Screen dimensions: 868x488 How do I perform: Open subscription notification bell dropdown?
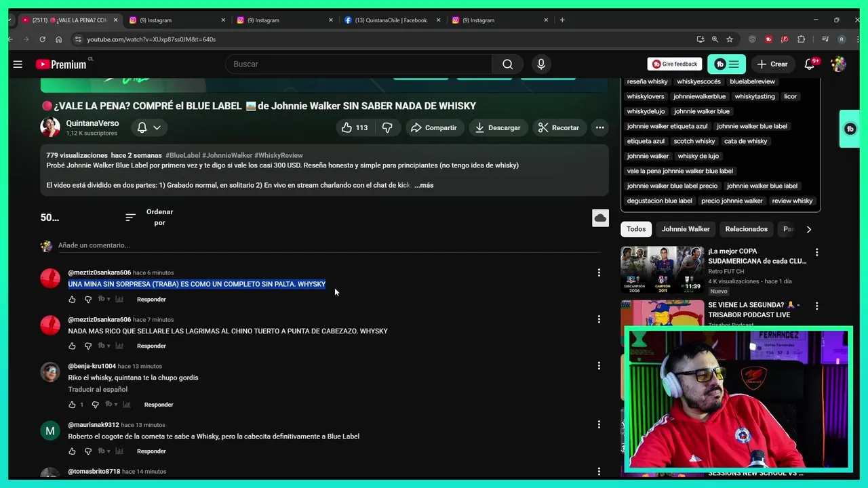click(149, 127)
